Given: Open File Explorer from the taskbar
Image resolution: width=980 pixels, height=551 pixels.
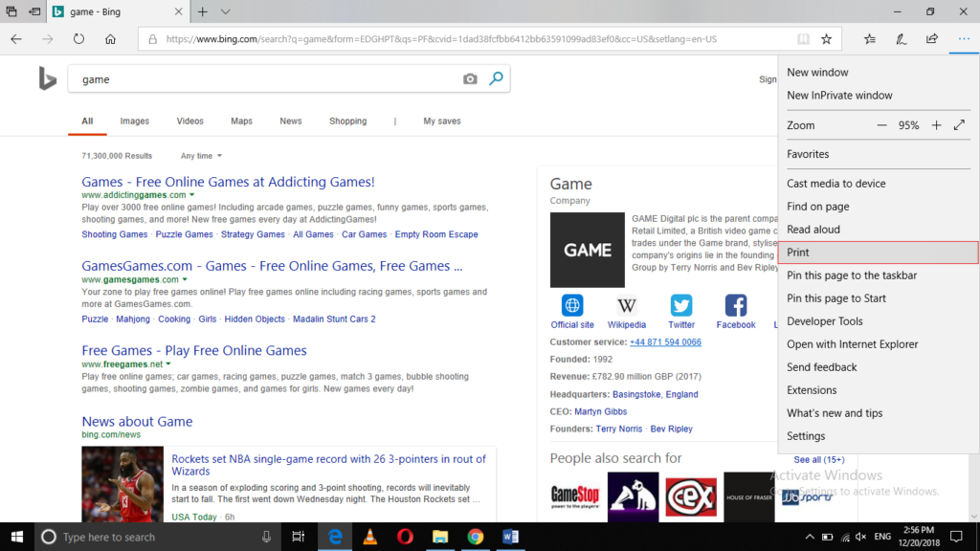Looking at the screenshot, I should click(440, 537).
